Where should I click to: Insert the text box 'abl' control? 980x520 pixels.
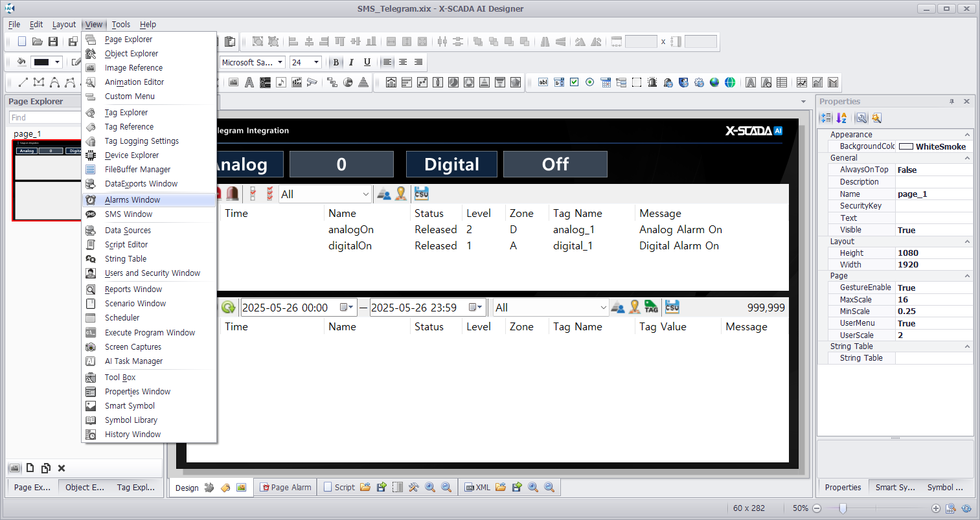coord(543,82)
